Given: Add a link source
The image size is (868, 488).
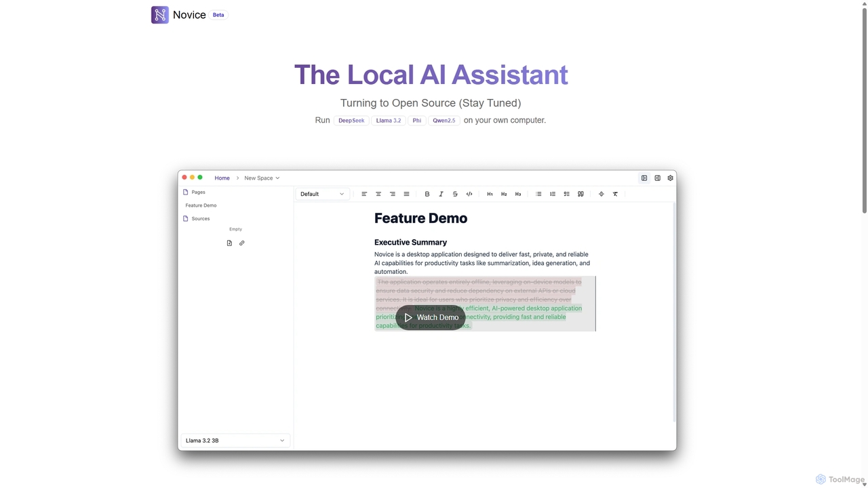Looking at the screenshot, I should [241, 243].
